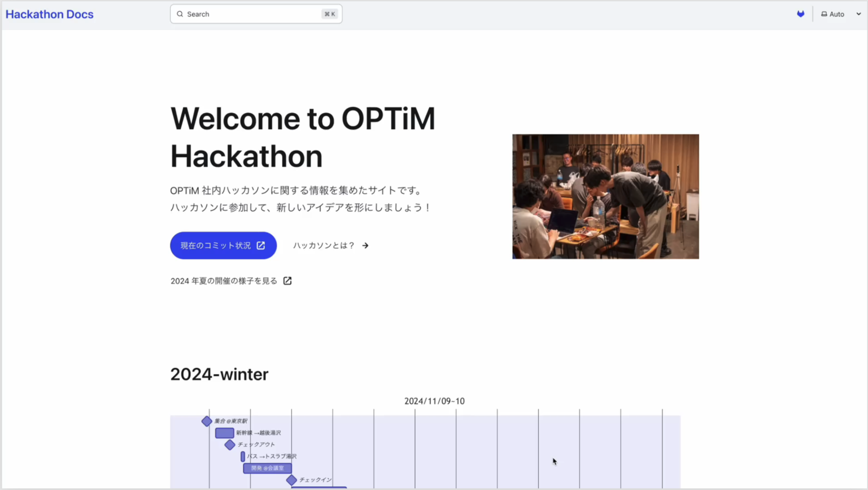Click external link icon in 現在のコミット状況 button
868x490 pixels.
click(x=261, y=246)
